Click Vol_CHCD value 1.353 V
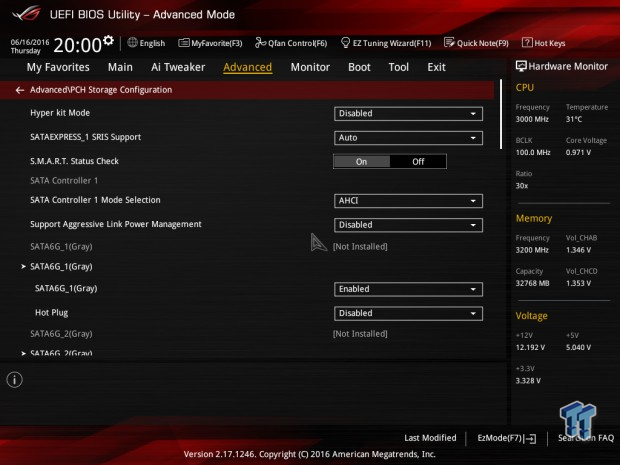This screenshot has width=620, height=465. tap(578, 283)
